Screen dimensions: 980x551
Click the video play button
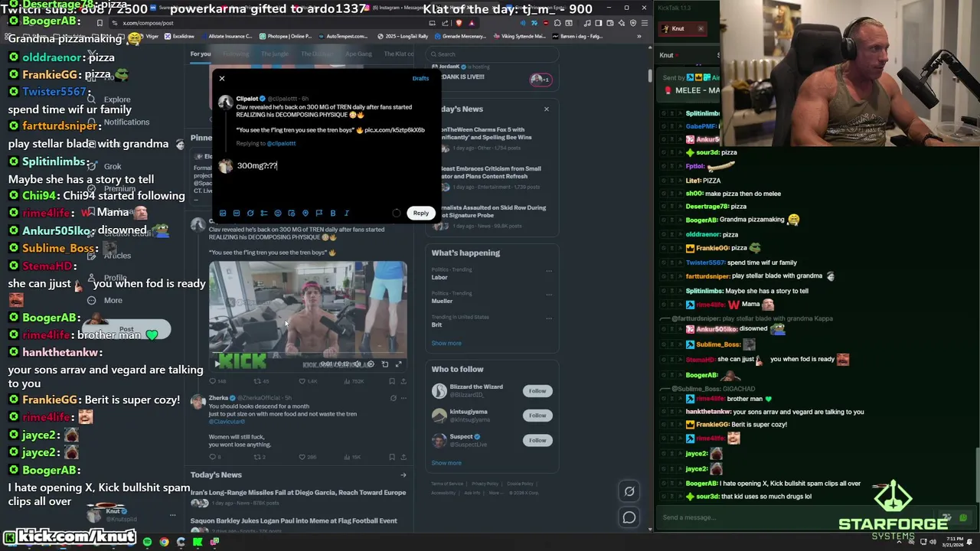[x=217, y=364]
